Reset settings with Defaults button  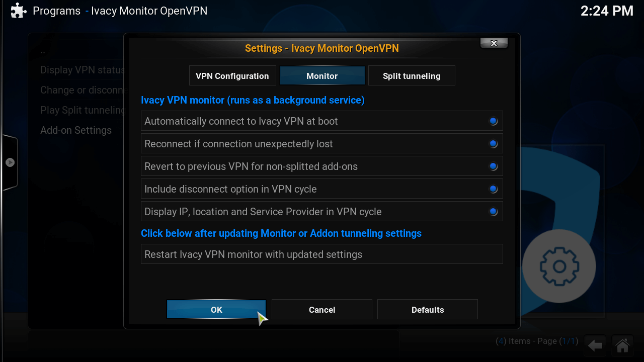tap(428, 310)
